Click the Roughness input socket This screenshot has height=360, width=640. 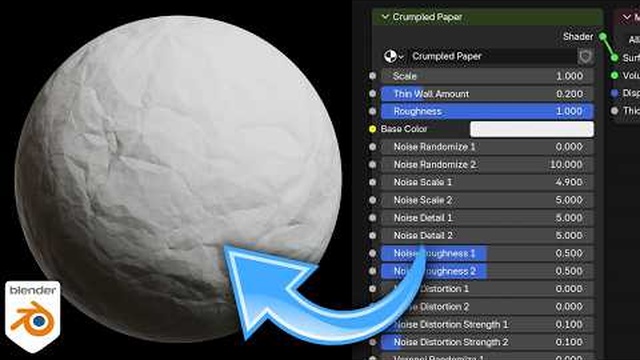(372, 111)
